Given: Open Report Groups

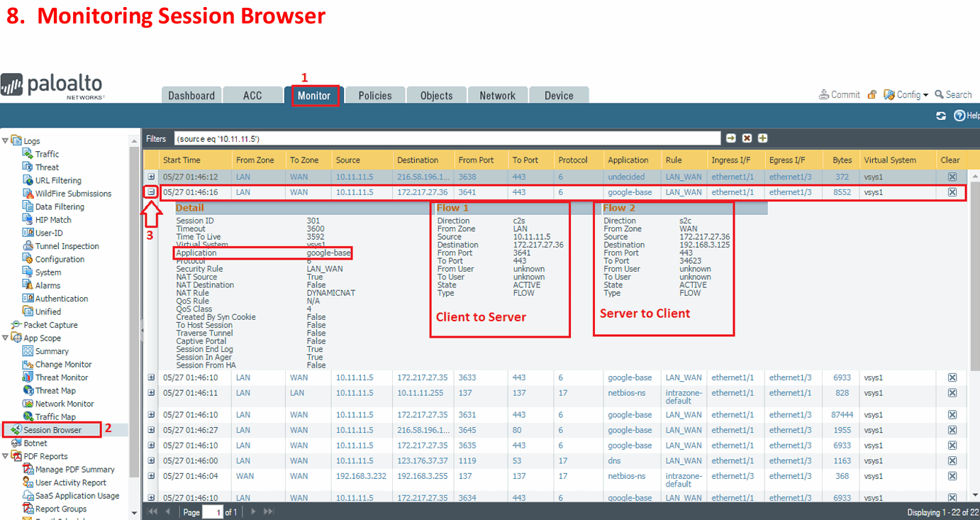Looking at the screenshot, I should pyautogui.click(x=61, y=509).
